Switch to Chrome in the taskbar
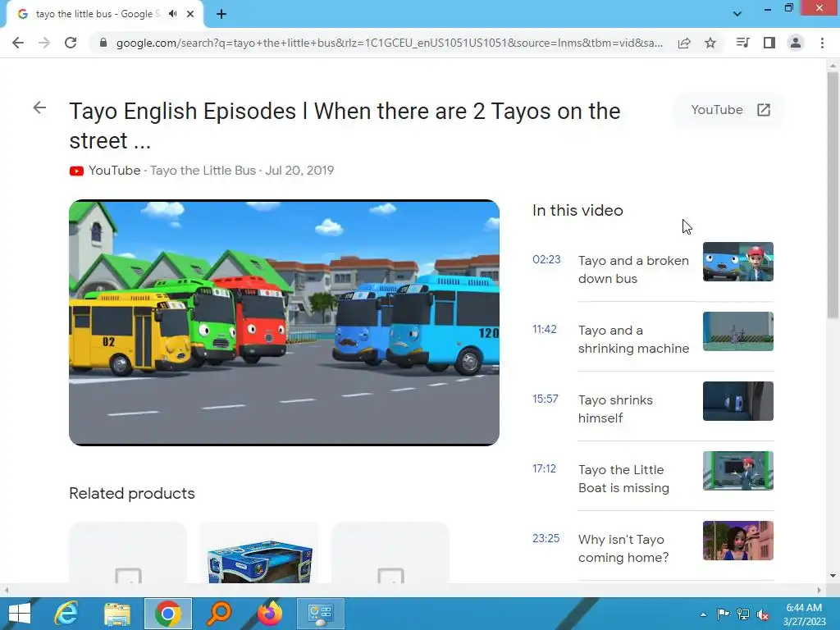The image size is (840, 630). click(x=167, y=614)
